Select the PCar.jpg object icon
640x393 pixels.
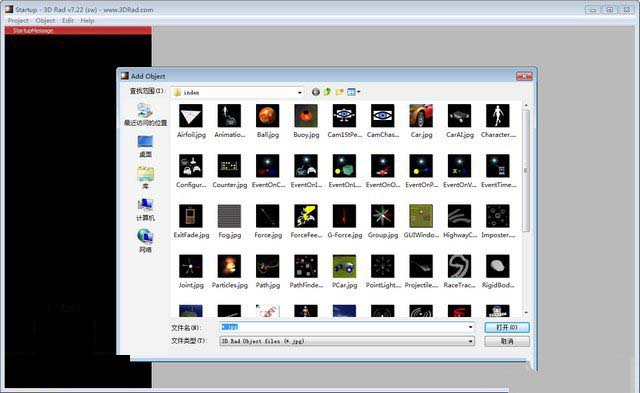point(344,266)
